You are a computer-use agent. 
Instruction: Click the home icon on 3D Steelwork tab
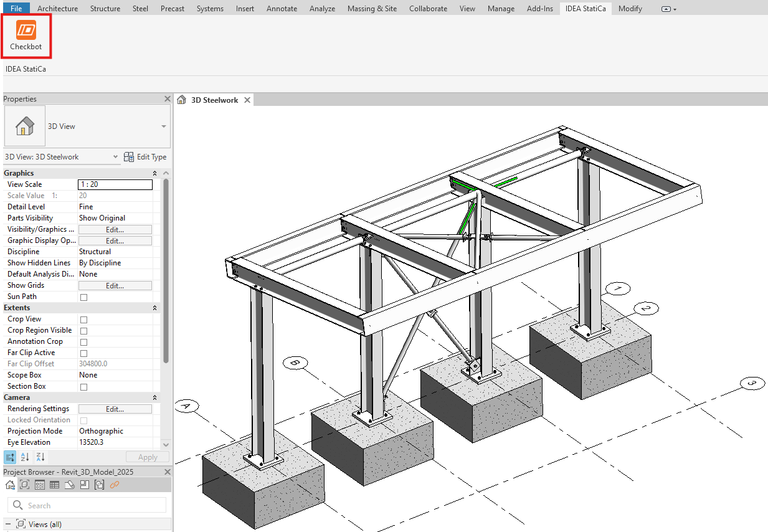coord(182,100)
